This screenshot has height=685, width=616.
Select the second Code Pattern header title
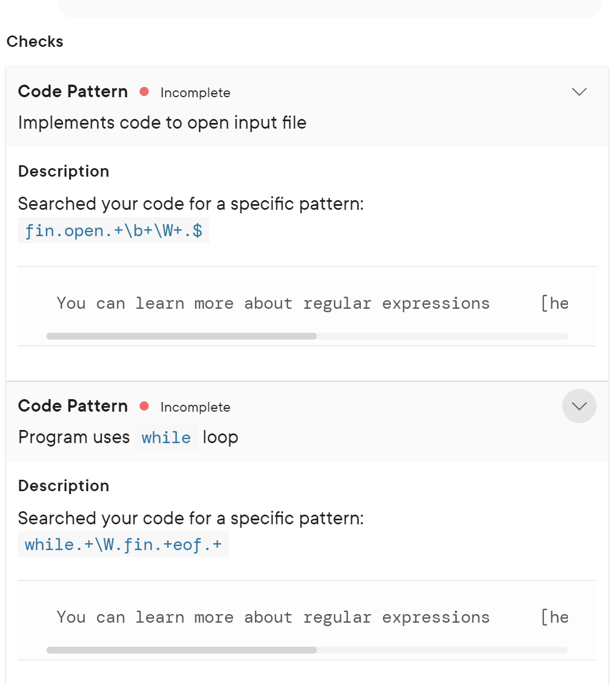coord(73,407)
